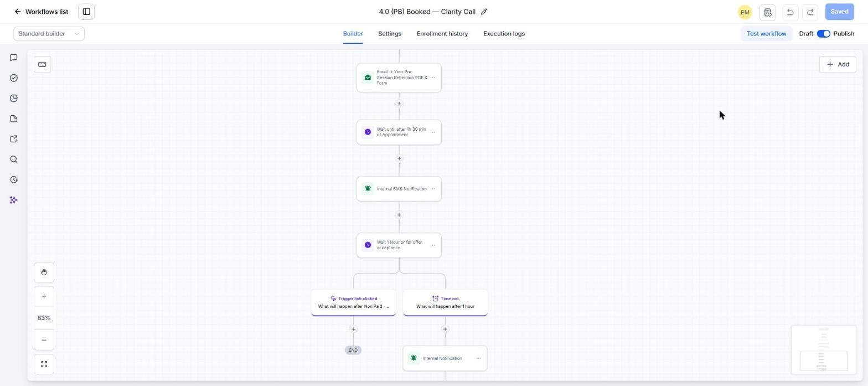Click the workflow minimap thumbnail
Screen dimensions: 868x386
pyautogui.click(x=824, y=350)
